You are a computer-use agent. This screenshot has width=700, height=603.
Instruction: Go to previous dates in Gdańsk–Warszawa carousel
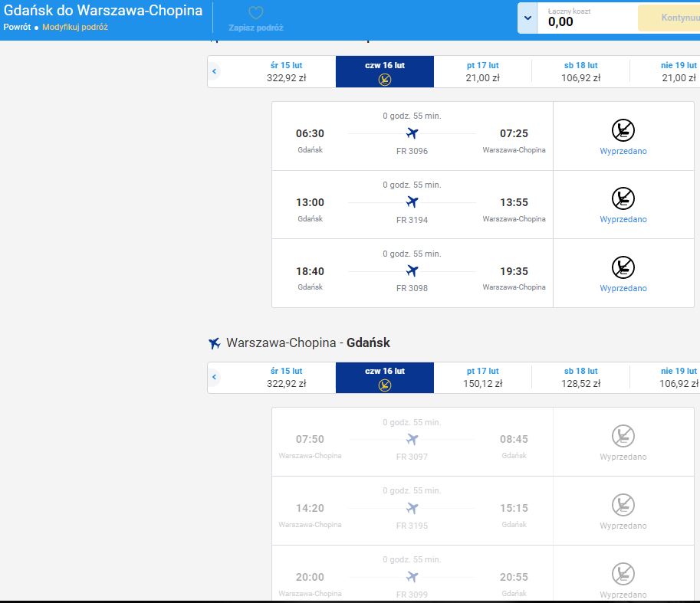point(214,71)
